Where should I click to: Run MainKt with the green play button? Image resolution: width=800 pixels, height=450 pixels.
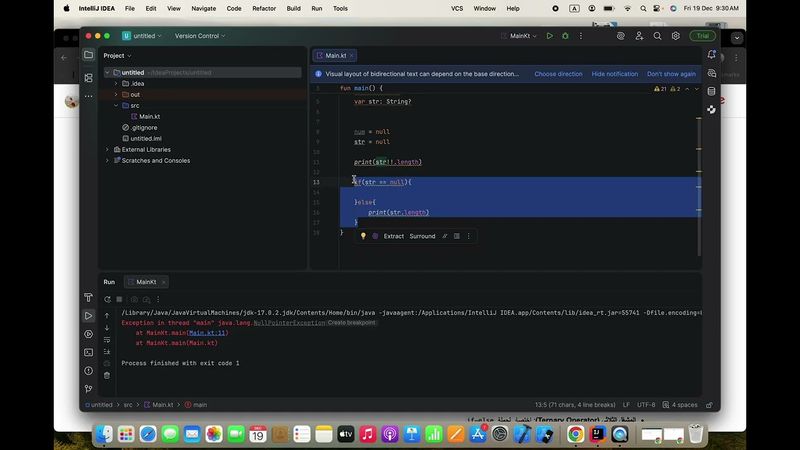point(549,36)
